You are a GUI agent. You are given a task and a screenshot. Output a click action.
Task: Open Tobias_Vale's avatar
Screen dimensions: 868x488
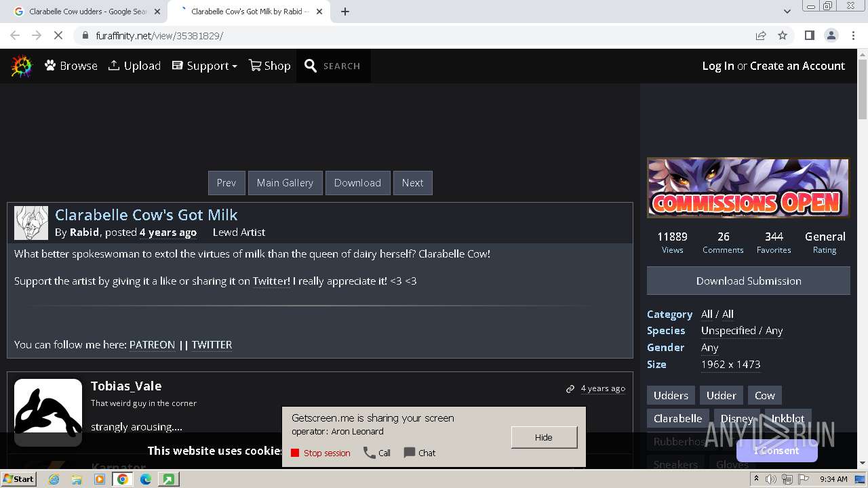48,413
